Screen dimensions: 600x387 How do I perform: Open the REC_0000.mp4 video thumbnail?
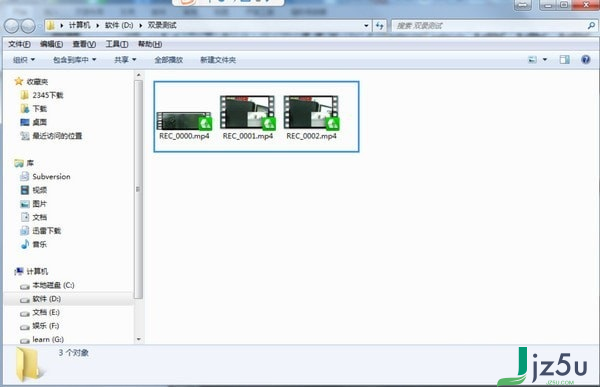184,121
